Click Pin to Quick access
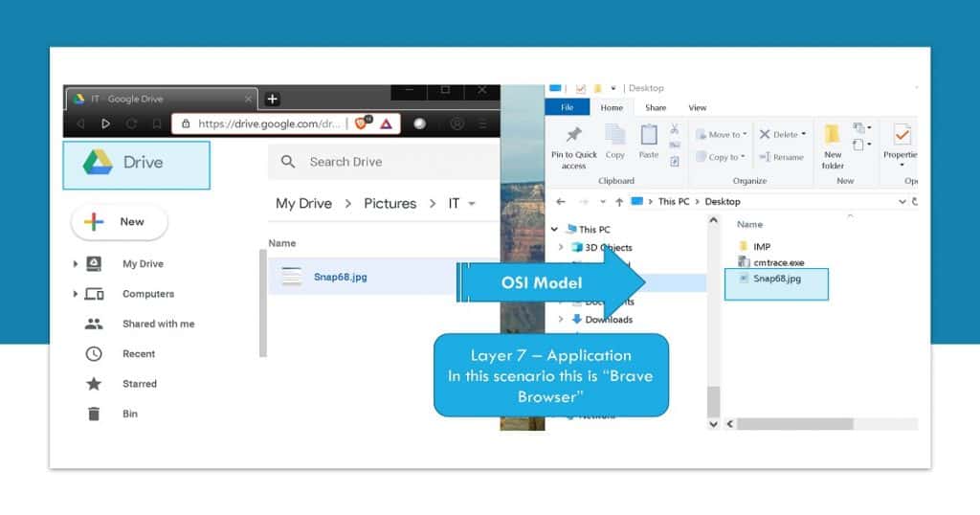 [574, 147]
